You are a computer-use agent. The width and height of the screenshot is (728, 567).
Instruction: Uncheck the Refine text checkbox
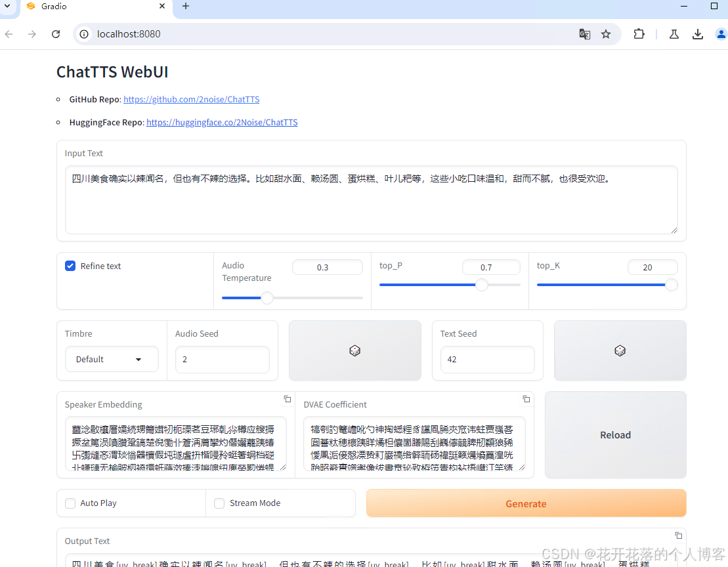click(x=70, y=266)
